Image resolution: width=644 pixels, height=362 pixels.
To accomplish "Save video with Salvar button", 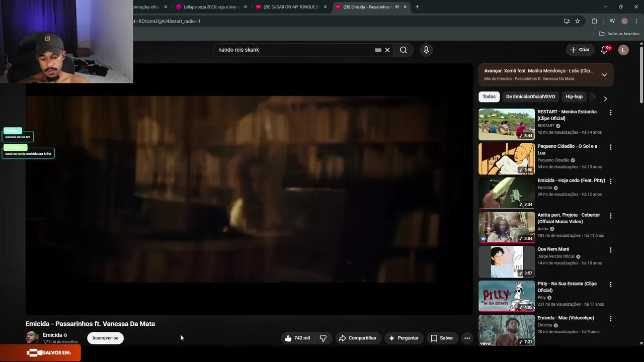I will 442,338.
